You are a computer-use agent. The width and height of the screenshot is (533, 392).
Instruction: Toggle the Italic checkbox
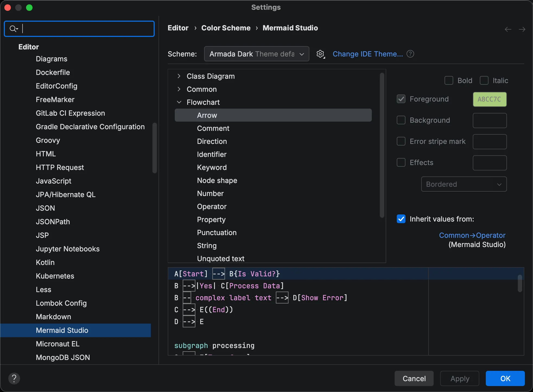click(484, 80)
